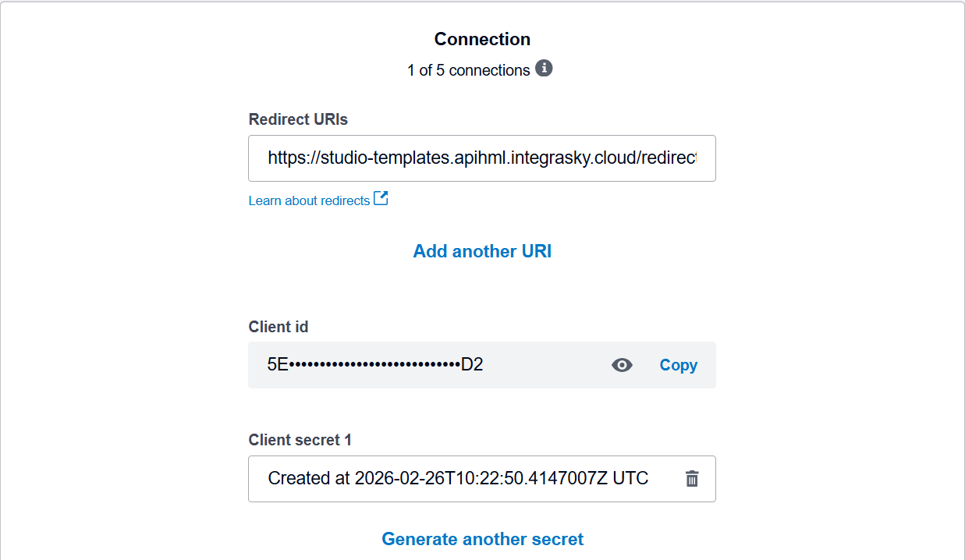This screenshot has height=560, width=965.
Task: Click external-link icon beside Learn about redirects
Action: pos(381,199)
